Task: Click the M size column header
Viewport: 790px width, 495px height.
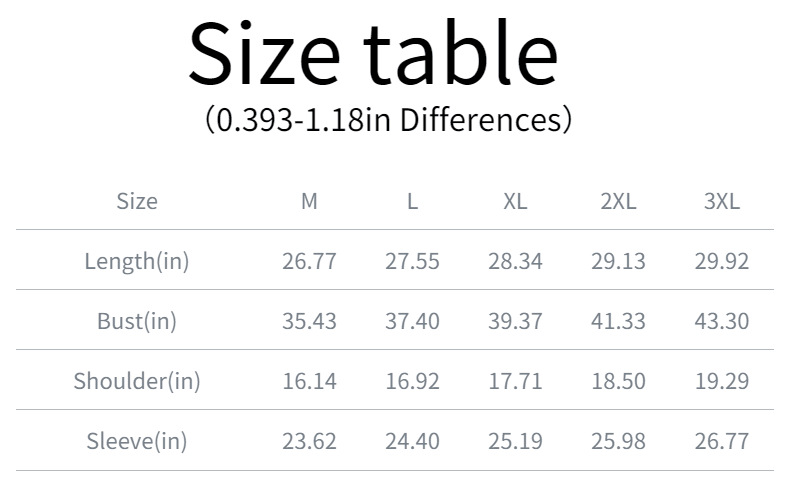Action: pos(309,201)
